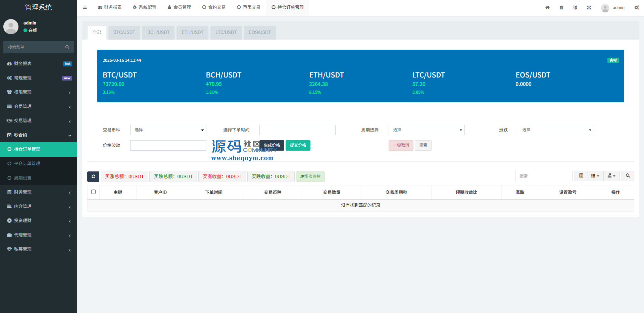Open 平仓订单管理 in sidebar
644x313 pixels.
pyautogui.click(x=27, y=163)
